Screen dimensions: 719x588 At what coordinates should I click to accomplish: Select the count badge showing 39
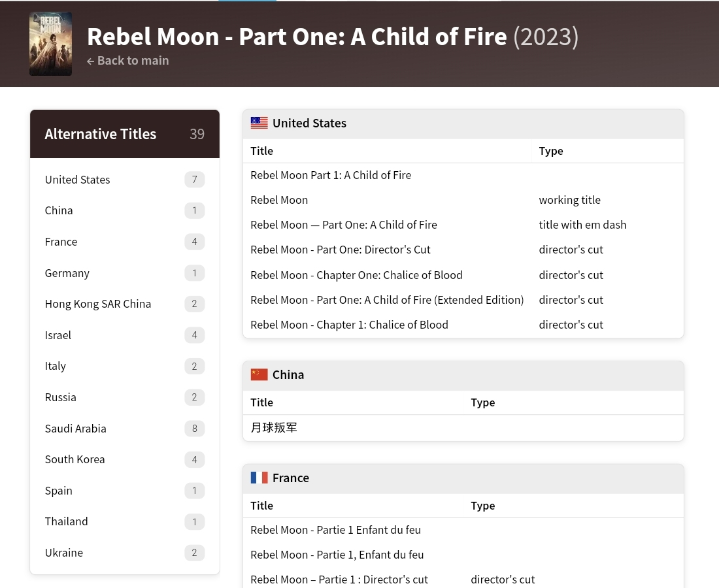click(x=197, y=134)
